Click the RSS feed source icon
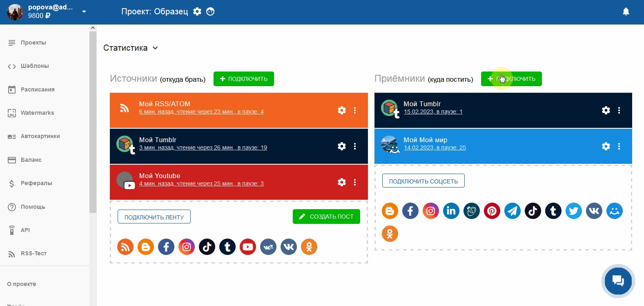The height and width of the screenshot is (306, 644). point(125,247)
